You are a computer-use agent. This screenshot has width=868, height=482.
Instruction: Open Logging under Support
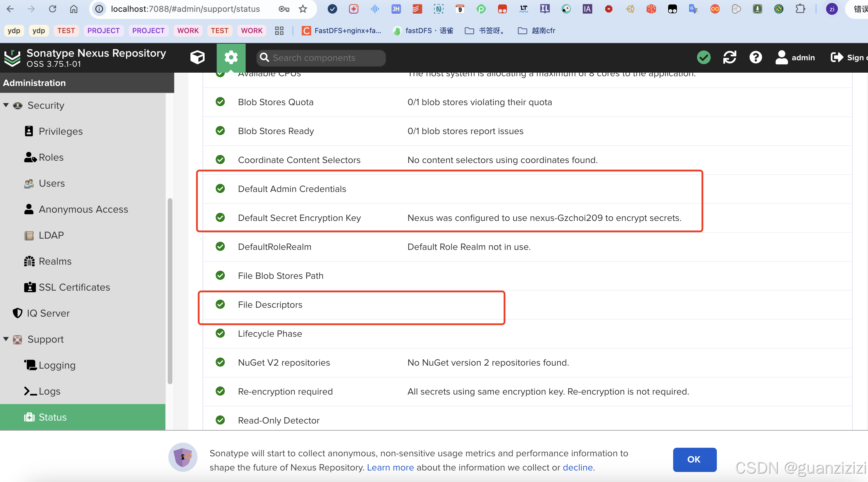[57, 365]
